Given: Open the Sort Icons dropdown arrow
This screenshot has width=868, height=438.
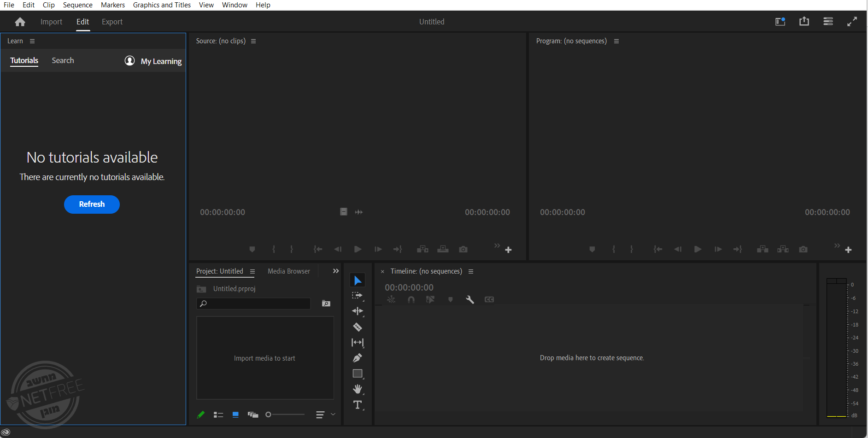Looking at the screenshot, I should click(333, 415).
